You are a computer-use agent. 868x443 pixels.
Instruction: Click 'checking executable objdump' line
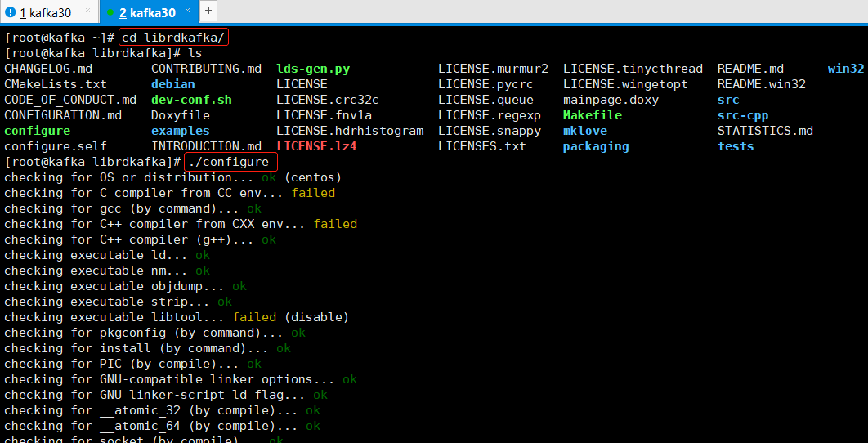(x=125, y=286)
